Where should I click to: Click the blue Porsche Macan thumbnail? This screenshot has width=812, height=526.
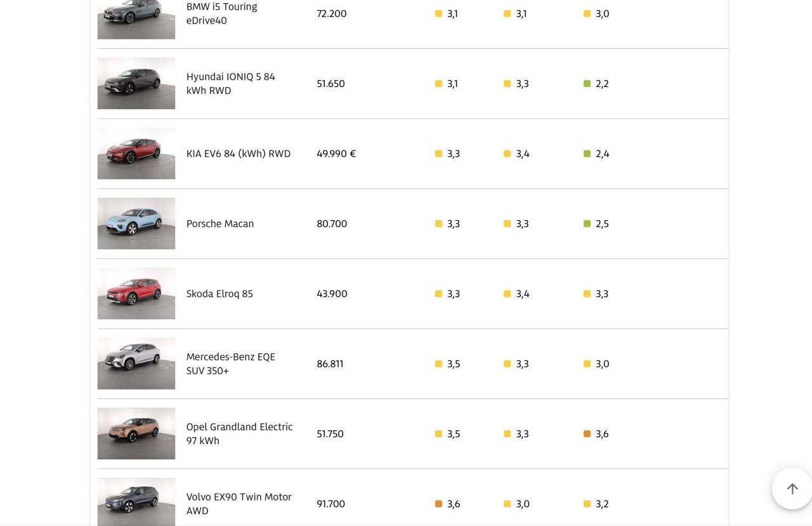136,223
